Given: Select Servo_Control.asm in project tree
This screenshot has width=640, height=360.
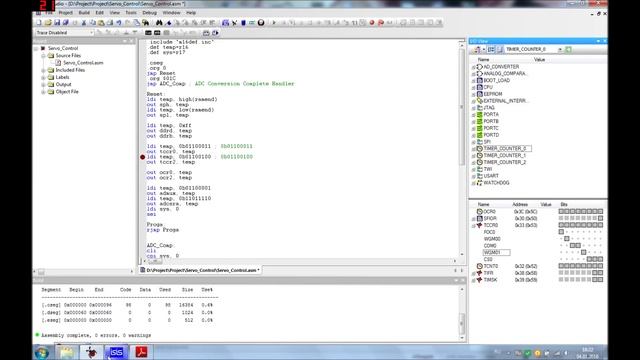Looking at the screenshot, I should 83,63.
